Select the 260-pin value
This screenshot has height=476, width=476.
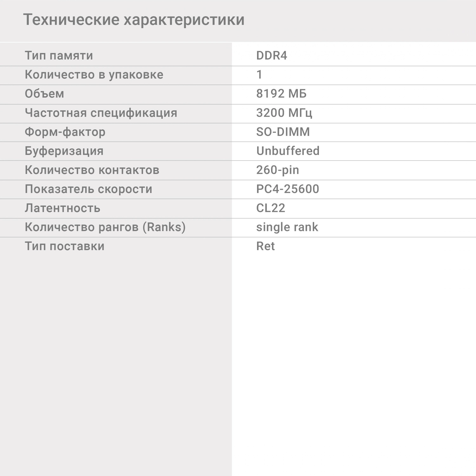pos(277,170)
